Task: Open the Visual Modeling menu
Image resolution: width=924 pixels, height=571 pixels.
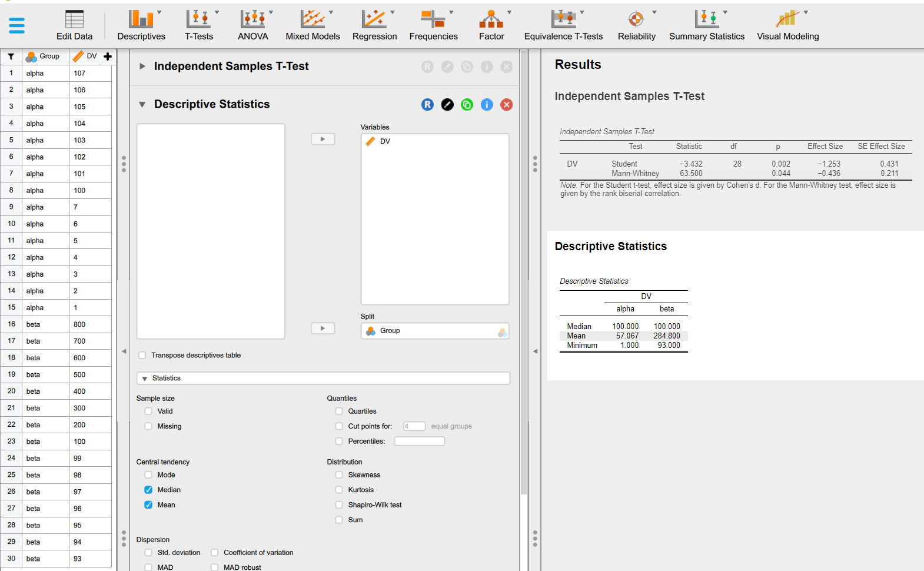Action: click(787, 25)
